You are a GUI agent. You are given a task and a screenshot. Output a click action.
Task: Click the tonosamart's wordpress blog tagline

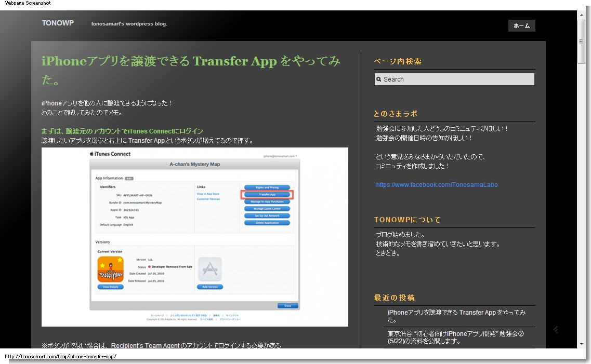[129, 24]
